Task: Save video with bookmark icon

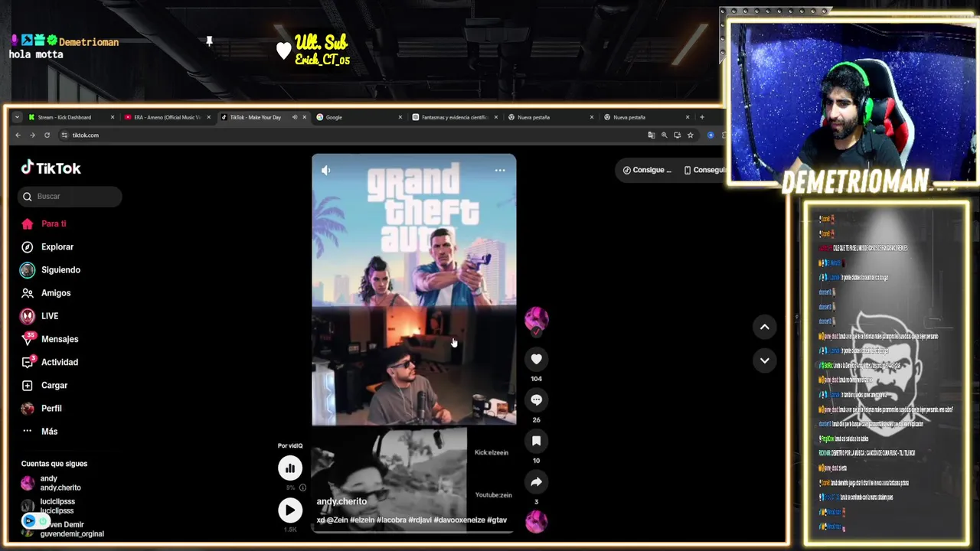Action: pyautogui.click(x=536, y=441)
